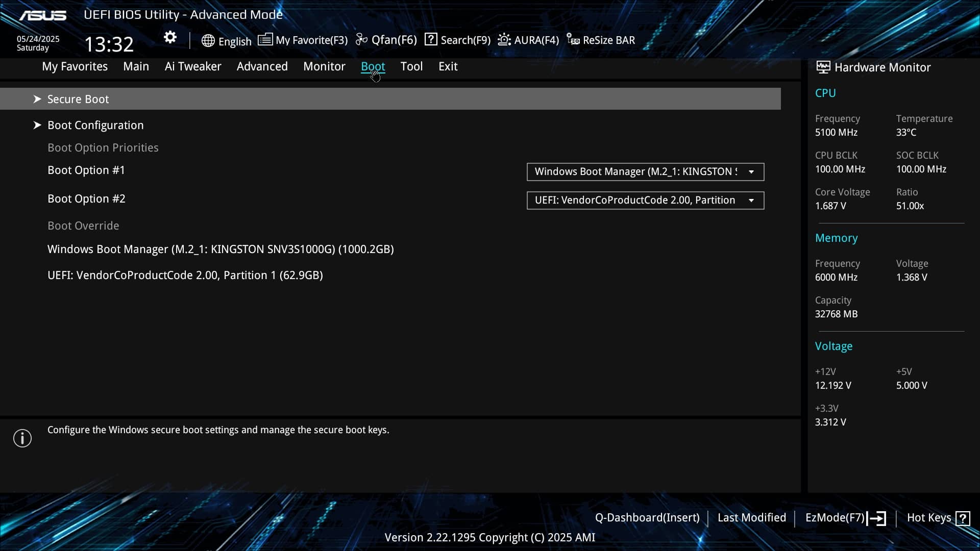Select Secure Boot menu entry
This screenshot has height=551, width=980.
point(390,99)
